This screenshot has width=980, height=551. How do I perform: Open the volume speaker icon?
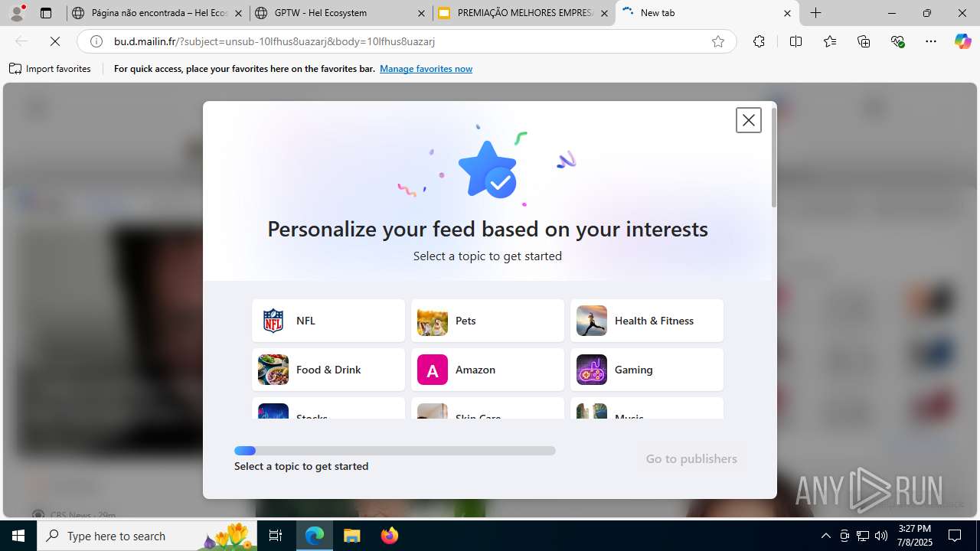[881, 536]
